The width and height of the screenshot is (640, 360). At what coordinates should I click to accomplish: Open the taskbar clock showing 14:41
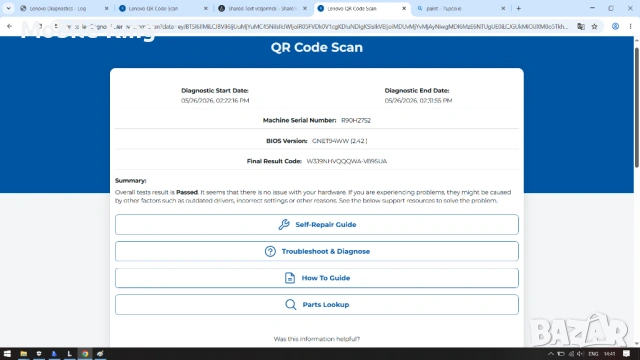point(609,354)
